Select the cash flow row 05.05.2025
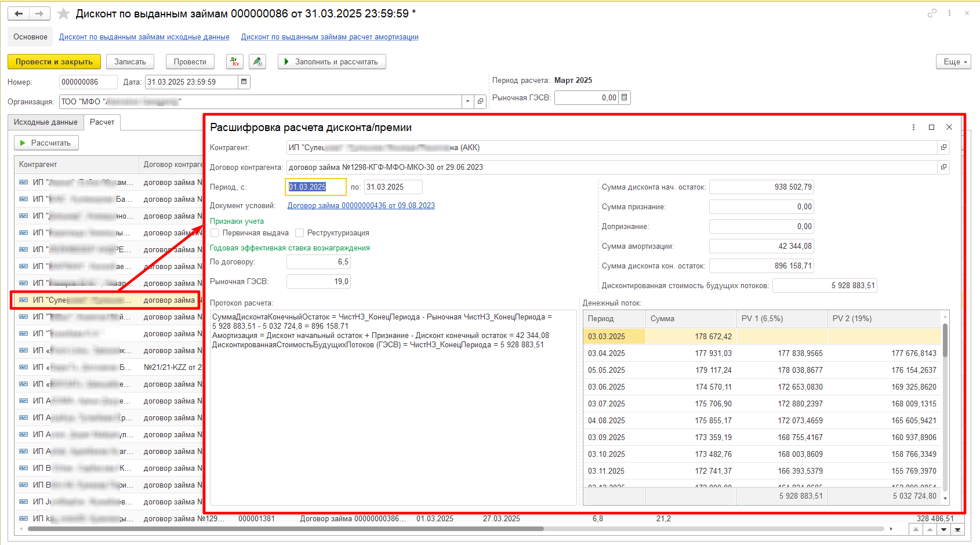The width and height of the screenshot is (980, 545). tap(762, 370)
